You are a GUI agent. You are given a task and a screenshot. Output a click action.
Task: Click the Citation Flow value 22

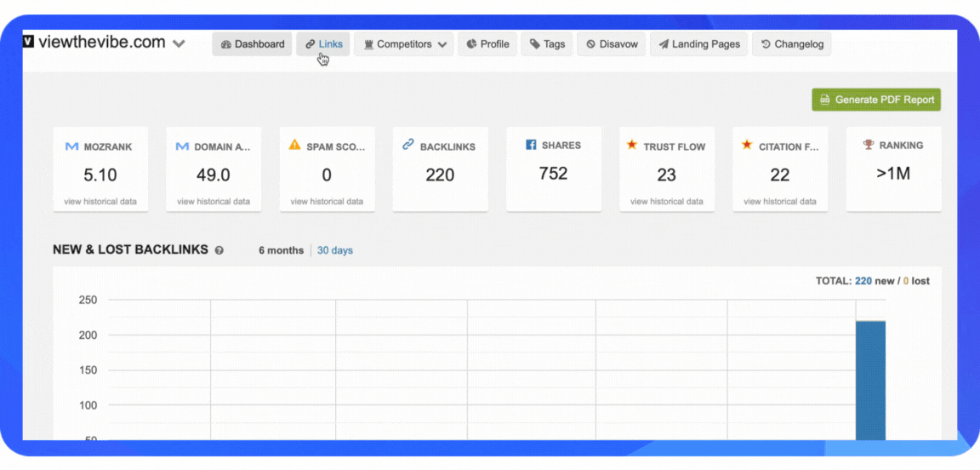coord(780,175)
